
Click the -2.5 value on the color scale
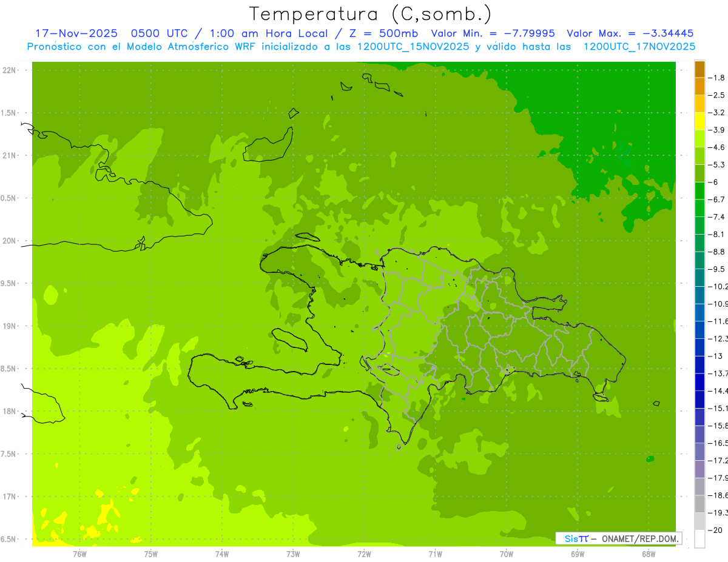(x=716, y=95)
